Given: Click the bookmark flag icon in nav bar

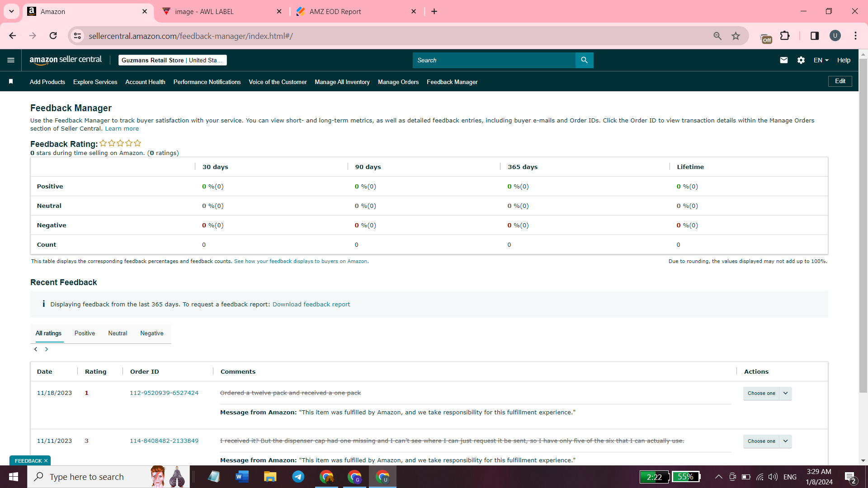Looking at the screenshot, I should [x=11, y=81].
